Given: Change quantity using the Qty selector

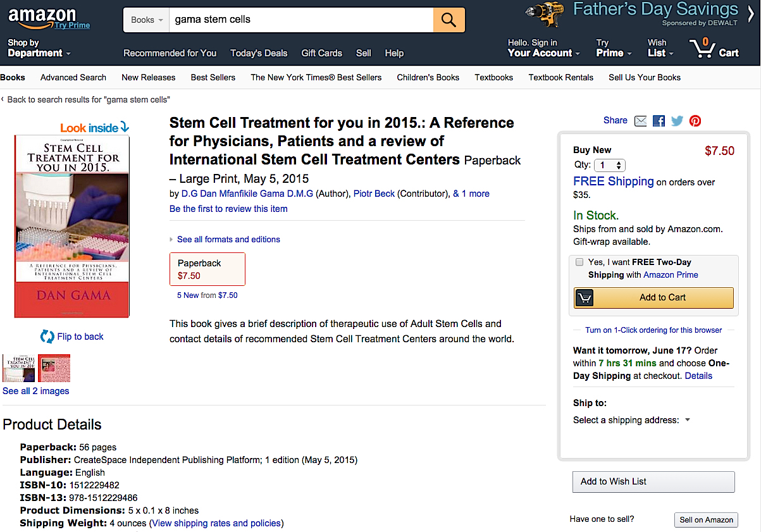Looking at the screenshot, I should 610,165.
